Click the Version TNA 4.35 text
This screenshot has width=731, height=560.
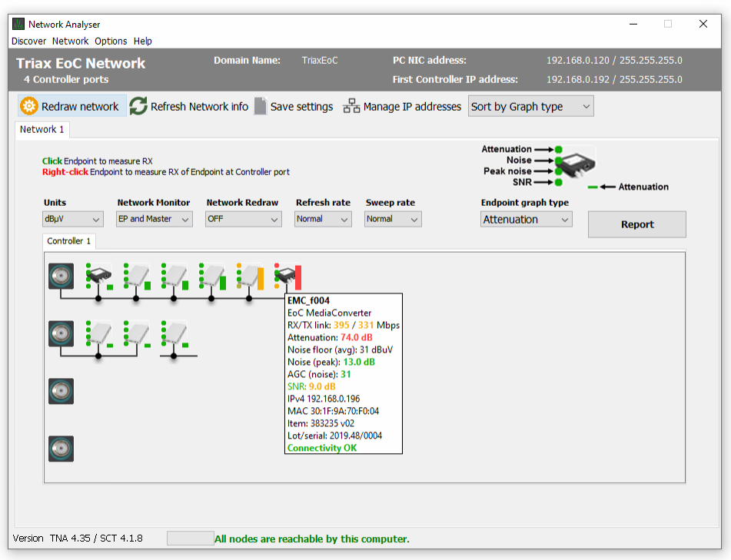click(78, 538)
